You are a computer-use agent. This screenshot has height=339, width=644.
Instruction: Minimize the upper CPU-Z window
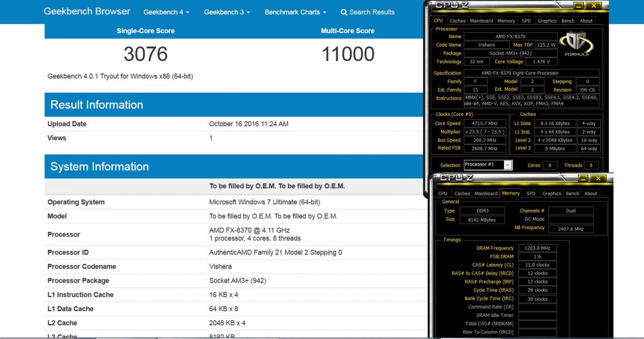click(x=578, y=6)
